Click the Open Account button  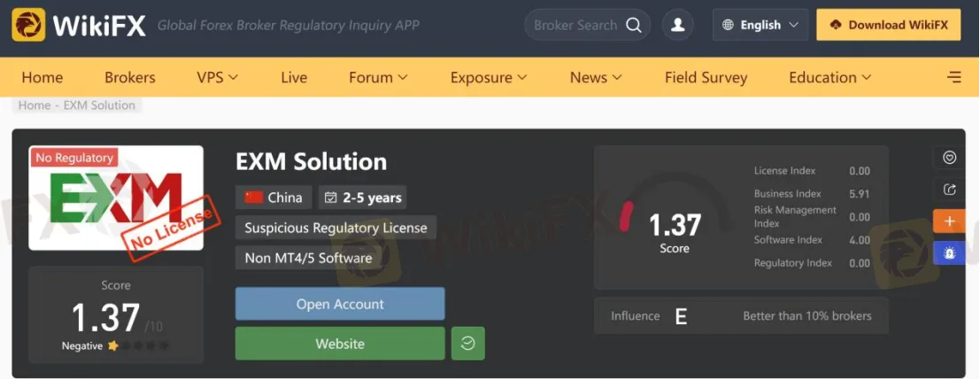pyautogui.click(x=340, y=304)
